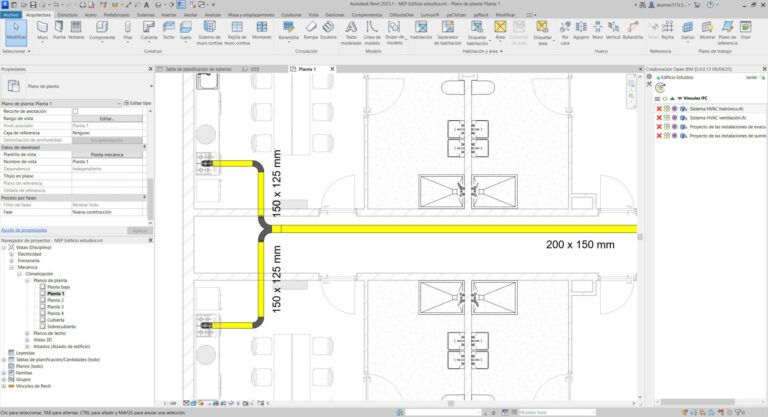Click Planta mecánica view template button
Viewport: 768px width, 417px height.
(107, 154)
